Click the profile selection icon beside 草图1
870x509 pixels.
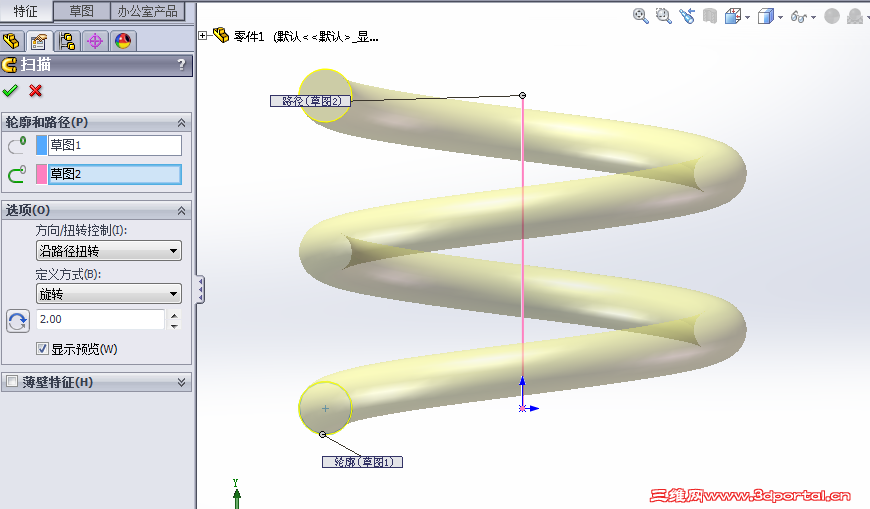(17, 145)
